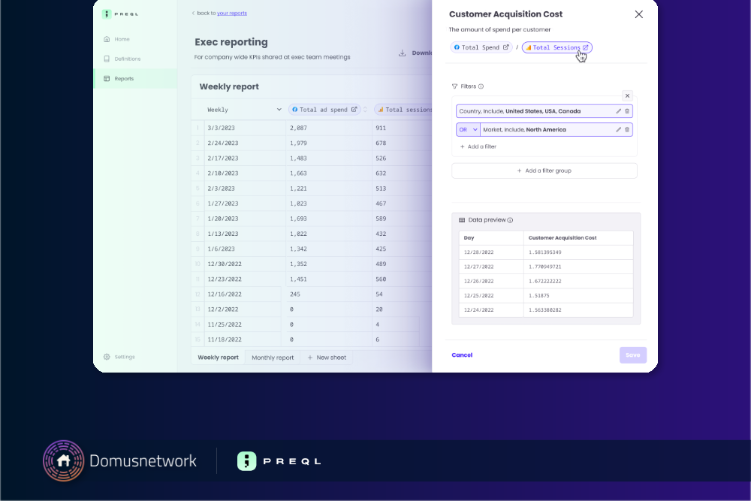
Task: Click the funnel icon beside Filters
Action: 455,87
